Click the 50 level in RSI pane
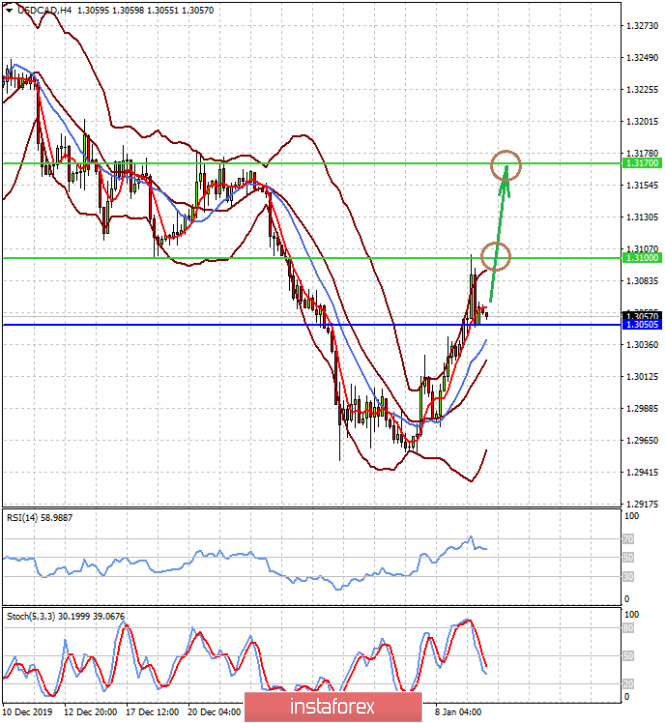The height and width of the screenshot is (723, 665). tap(629, 558)
